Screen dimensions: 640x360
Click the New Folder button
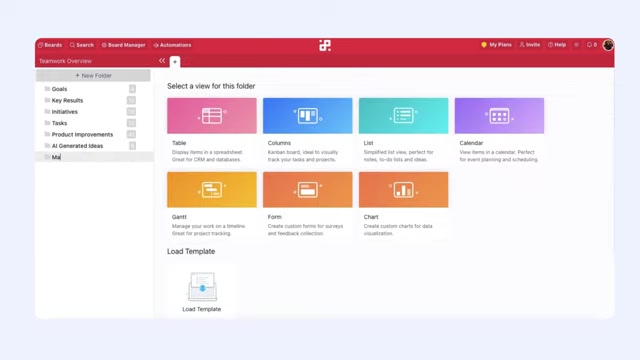point(93,76)
